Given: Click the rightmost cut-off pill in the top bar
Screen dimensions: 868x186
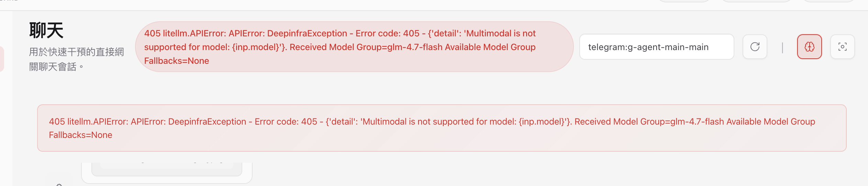Looking at the screenshot, I should click(828, 1).
